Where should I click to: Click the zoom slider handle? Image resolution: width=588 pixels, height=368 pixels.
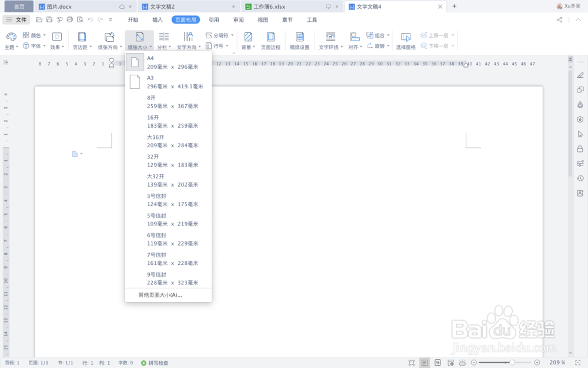(x=512, y=362)
